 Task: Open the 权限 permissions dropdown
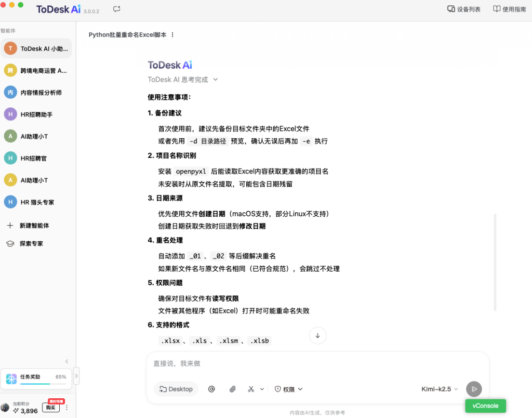[x=289, y=389]
